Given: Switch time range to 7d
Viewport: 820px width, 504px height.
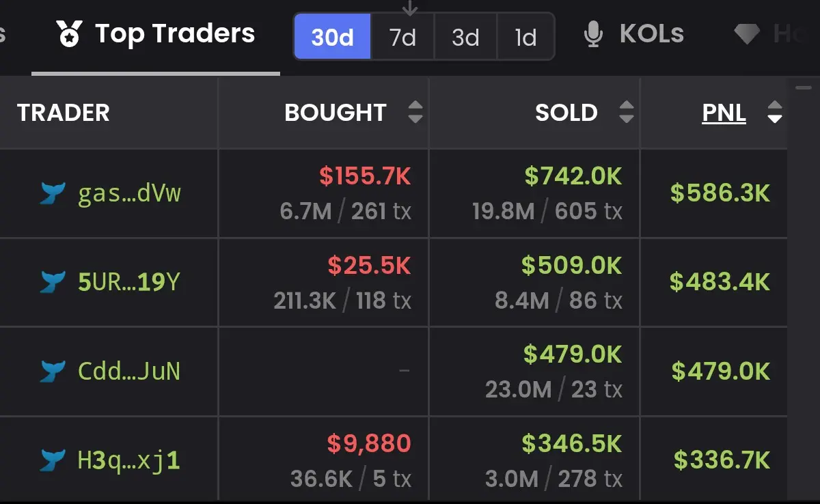Looking at the screenshot, I should click(402, 37).
